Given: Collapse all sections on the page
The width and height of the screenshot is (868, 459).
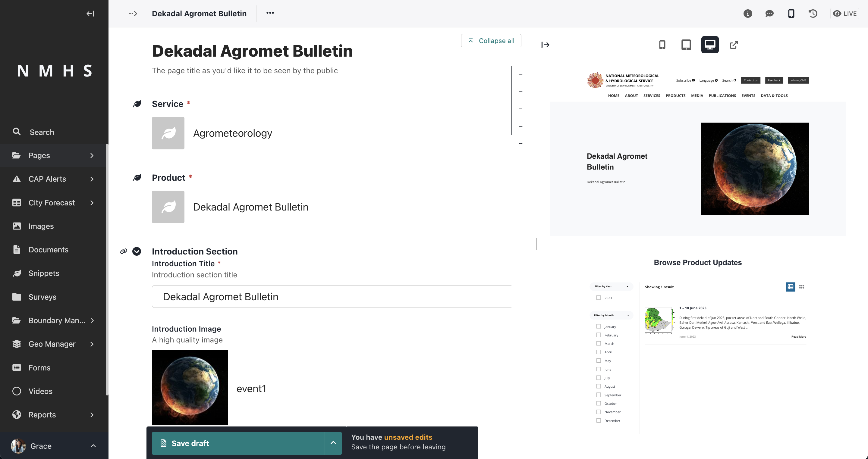Looking at the screenshot, I should coord(491,40).
